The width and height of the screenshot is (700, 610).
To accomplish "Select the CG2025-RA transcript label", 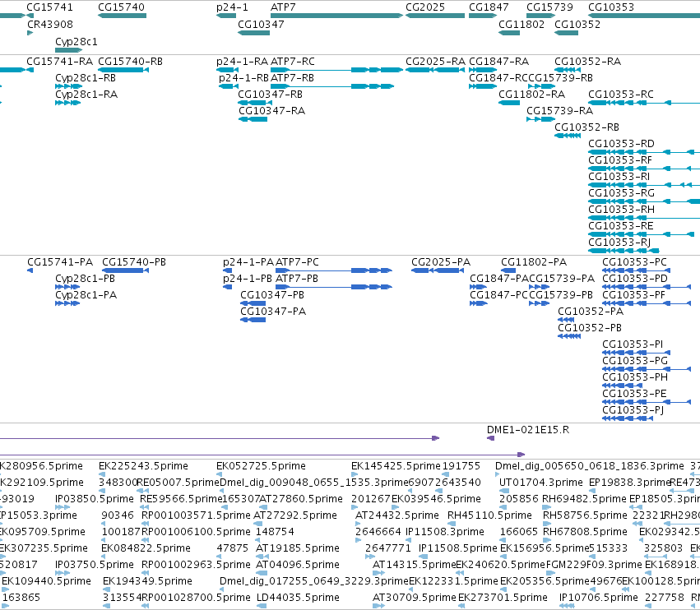I will (x=435, y=61).
